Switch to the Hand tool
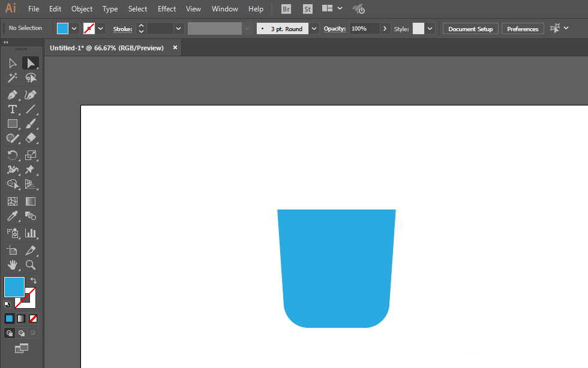 coord(12,265)
